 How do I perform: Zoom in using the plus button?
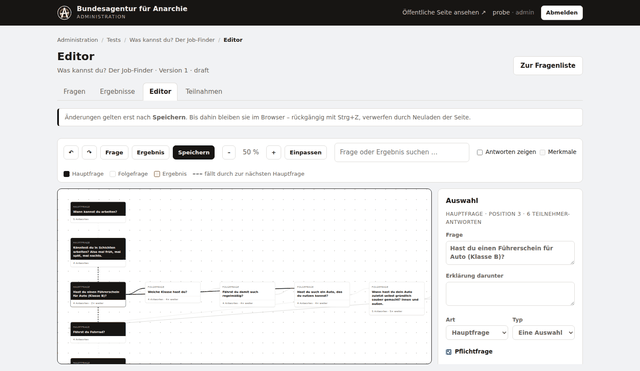pos(273,152)
